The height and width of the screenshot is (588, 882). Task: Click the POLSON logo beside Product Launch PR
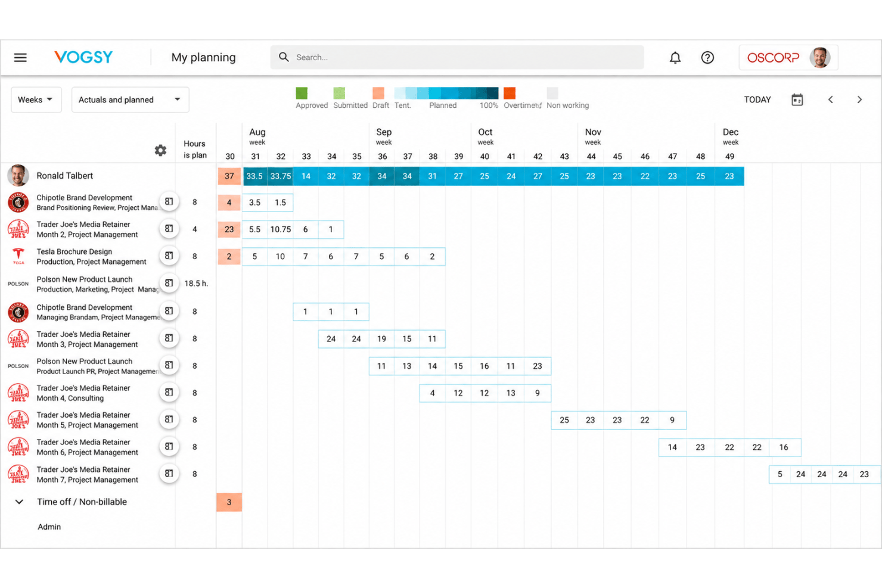coord(18,366)
